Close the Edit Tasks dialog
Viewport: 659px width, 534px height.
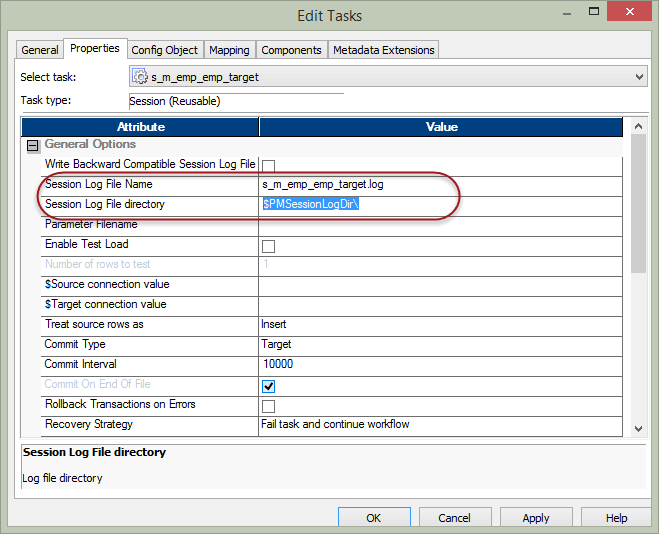[x=630, y=11]
